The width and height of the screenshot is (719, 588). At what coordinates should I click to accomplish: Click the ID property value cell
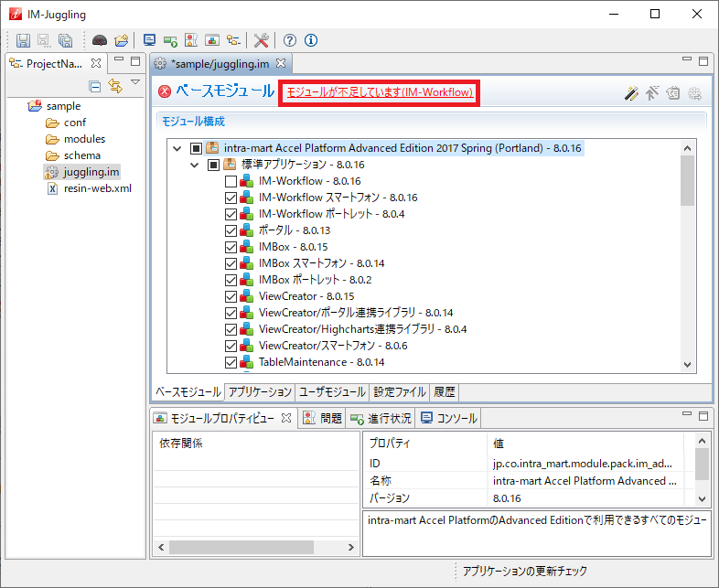point(585,464)
